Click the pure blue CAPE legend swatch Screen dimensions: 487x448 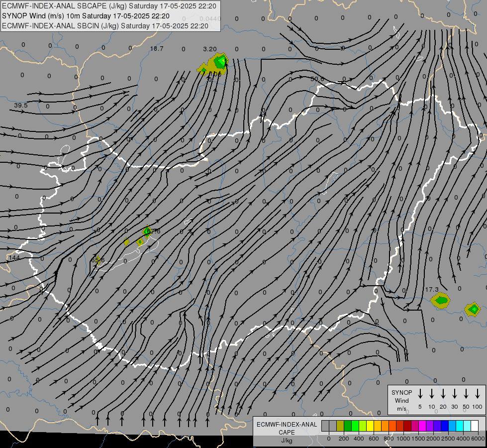pos(444,426)
